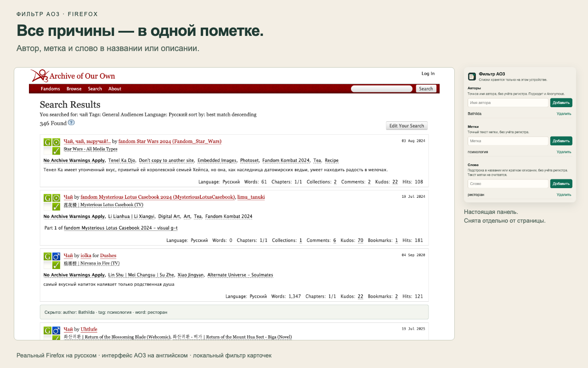Click the Log In link
This screenshot has width=588, height=368.
[x=428, y=74]
